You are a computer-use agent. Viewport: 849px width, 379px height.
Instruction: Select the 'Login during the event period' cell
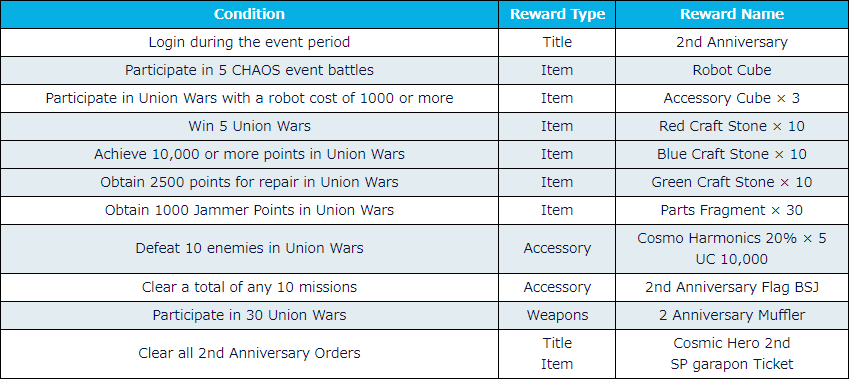tap(249, 42)
